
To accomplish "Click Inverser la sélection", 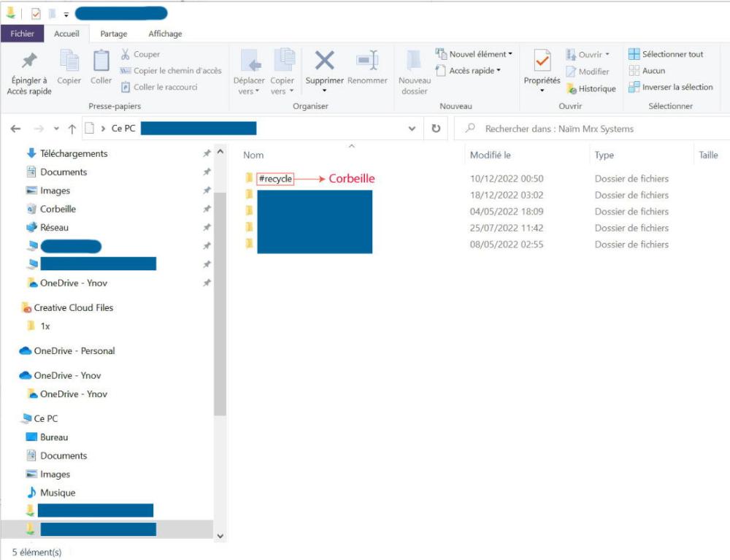I will tap(676, 87).
